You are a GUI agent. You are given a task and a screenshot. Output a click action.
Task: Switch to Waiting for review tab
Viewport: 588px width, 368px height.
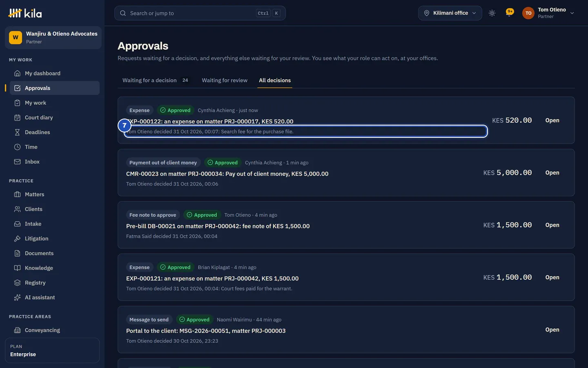[225, 80]
